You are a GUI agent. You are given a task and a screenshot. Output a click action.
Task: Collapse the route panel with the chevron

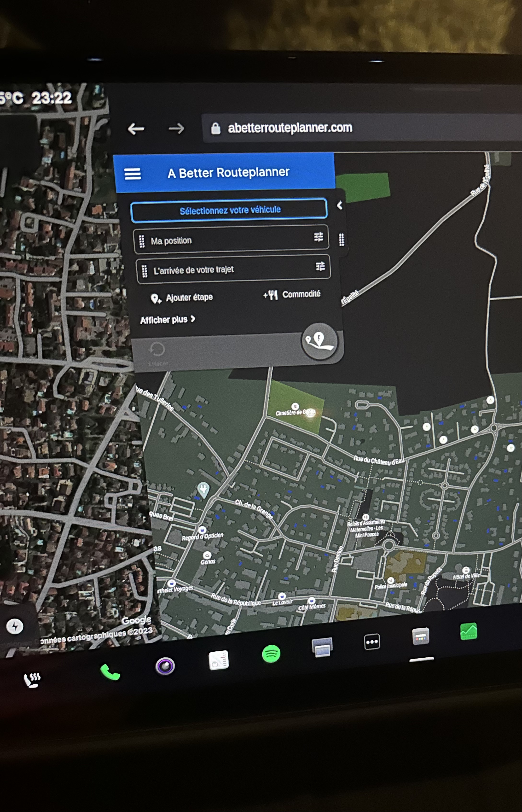pos(340,205)
